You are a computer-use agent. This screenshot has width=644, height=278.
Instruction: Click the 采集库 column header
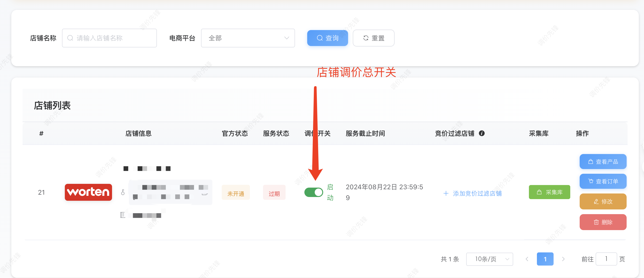[x=539, y=133]
